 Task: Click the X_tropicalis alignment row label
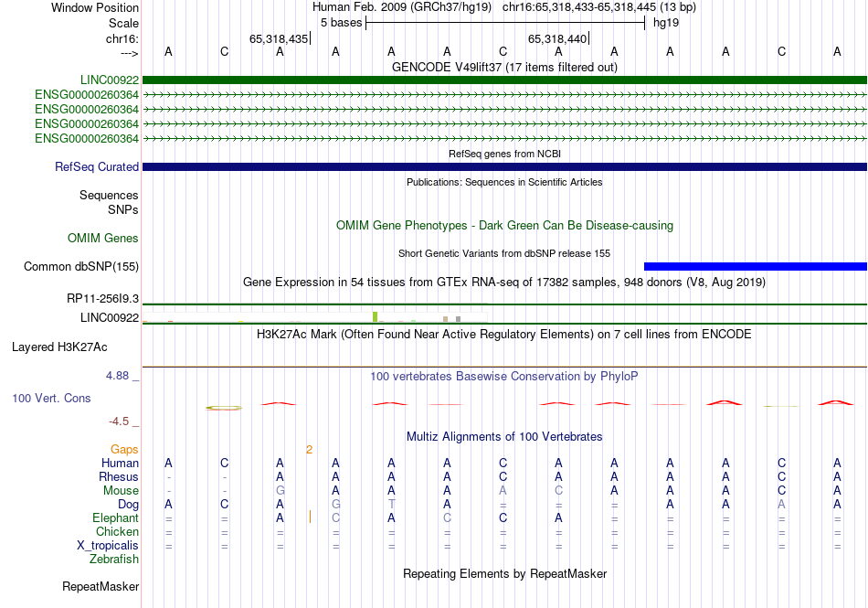pyautogui.click(x=108, y=546)
